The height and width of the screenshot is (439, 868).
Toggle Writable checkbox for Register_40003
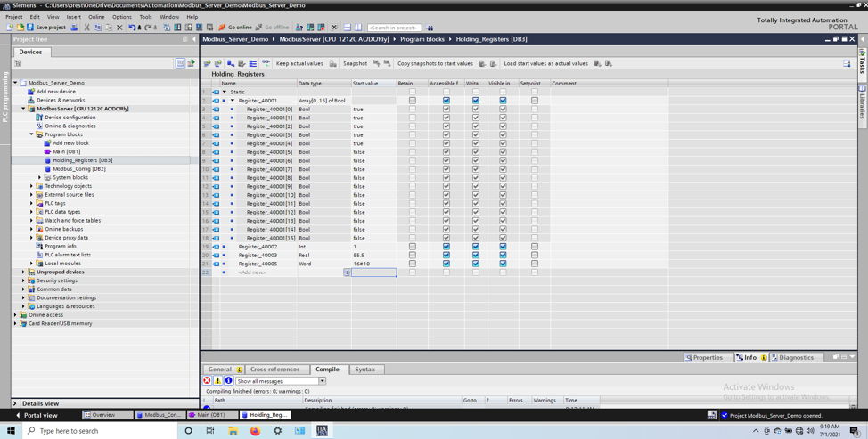[476, 255]
